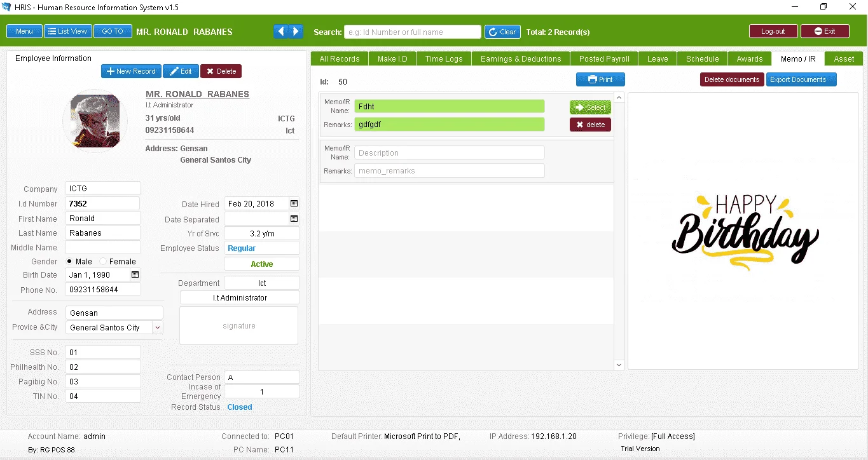Click the I.t Administrator position field
This screenshot has width=868, height=460.
240,297
